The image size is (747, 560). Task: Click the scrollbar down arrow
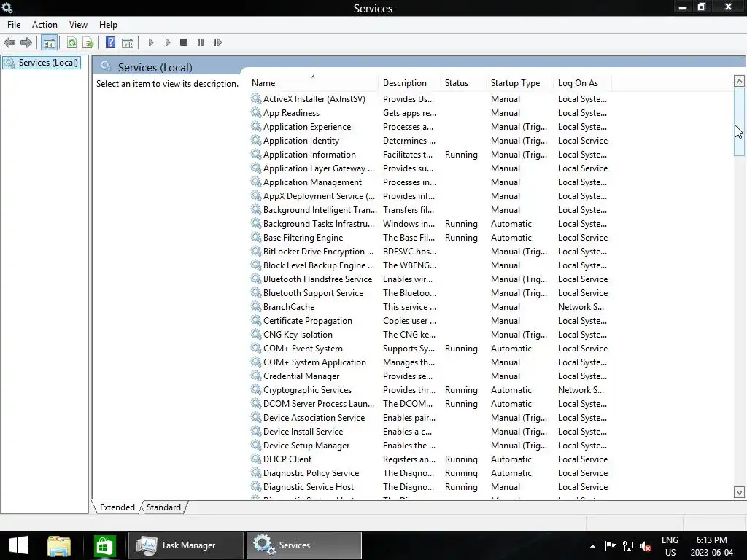click(739, 492)
